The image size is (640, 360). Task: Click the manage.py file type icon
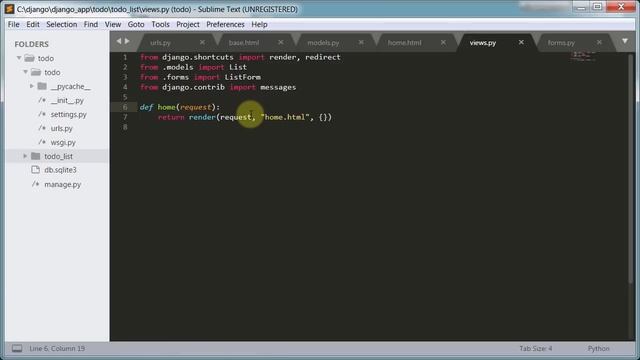[36, 184]
